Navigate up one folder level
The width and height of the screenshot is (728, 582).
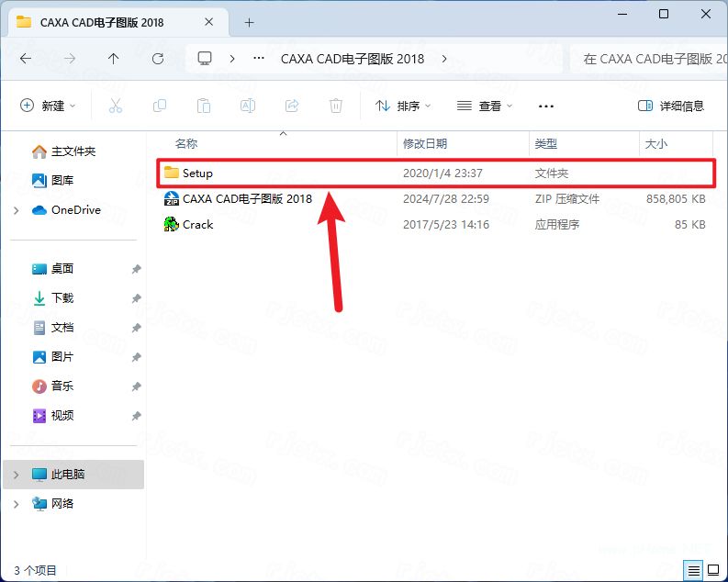point(113,59)
